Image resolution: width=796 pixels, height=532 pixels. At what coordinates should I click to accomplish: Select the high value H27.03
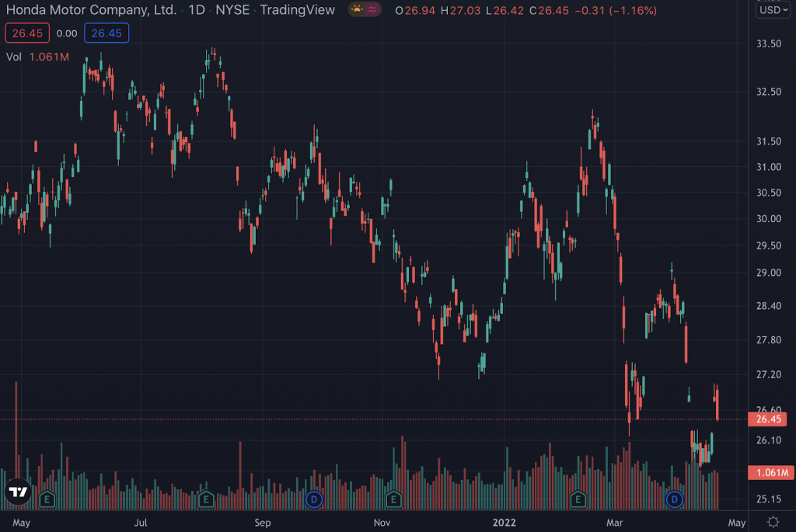click(460, 10)
